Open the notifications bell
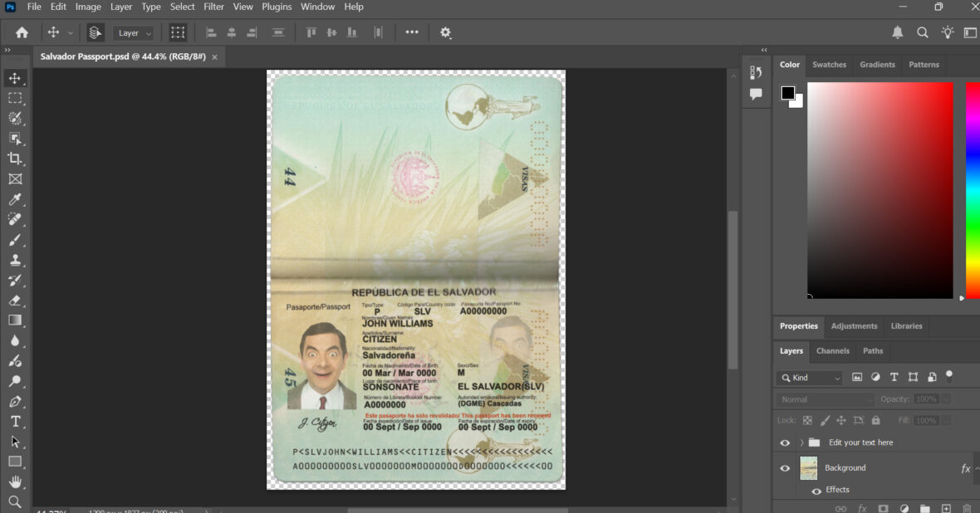Viewport: 980px width, 513px height. [898, 32]
